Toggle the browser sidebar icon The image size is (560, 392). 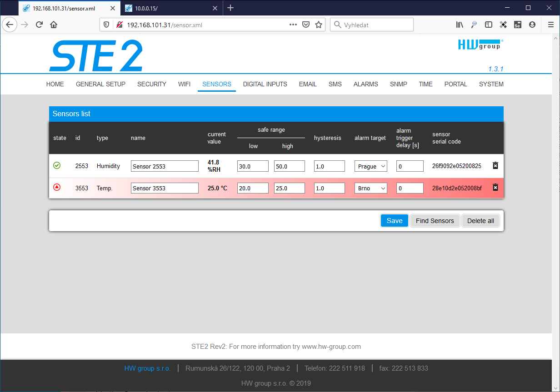point(489,25)
